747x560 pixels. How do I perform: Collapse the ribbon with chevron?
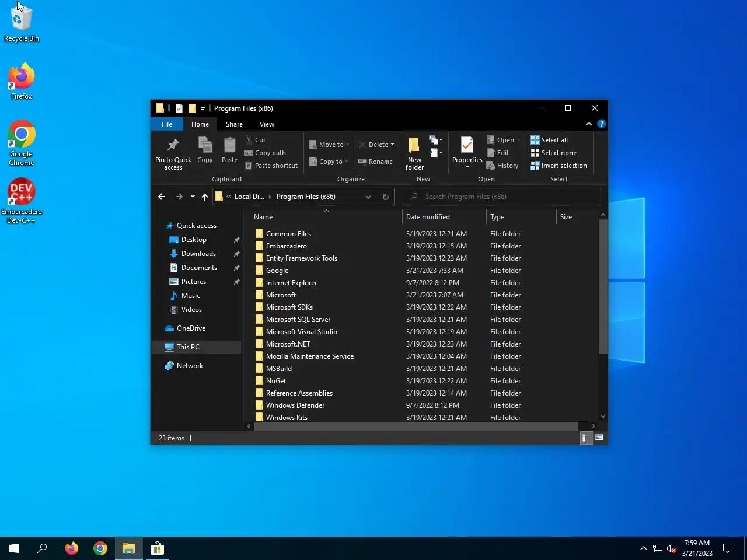coord(588,124)
